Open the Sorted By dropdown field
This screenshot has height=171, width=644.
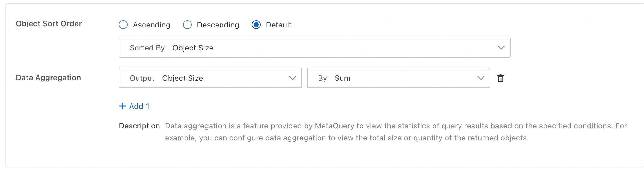point(314,48)
